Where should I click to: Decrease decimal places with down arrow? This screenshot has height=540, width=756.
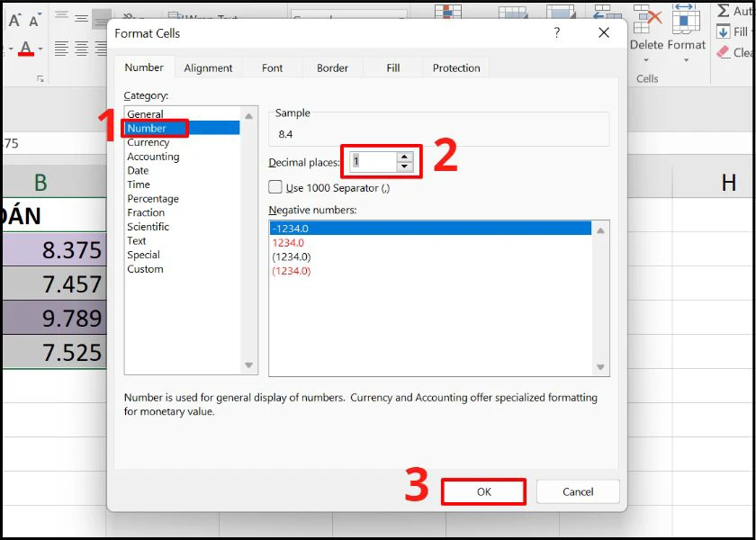[405, 166]
